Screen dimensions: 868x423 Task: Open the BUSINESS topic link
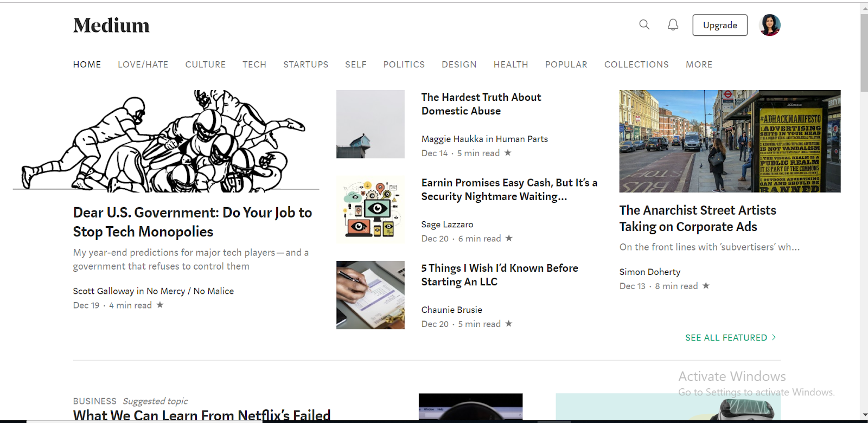95,401
